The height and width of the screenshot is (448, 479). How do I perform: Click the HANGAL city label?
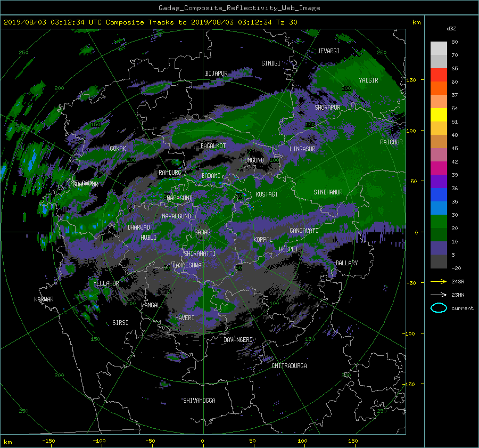150,305
